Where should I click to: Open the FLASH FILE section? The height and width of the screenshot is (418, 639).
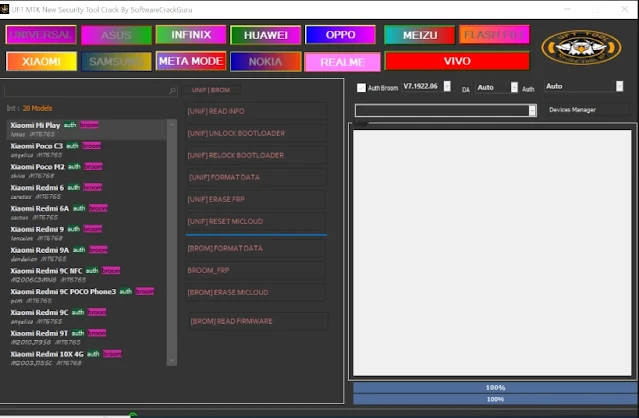click(x=494, y=35)
